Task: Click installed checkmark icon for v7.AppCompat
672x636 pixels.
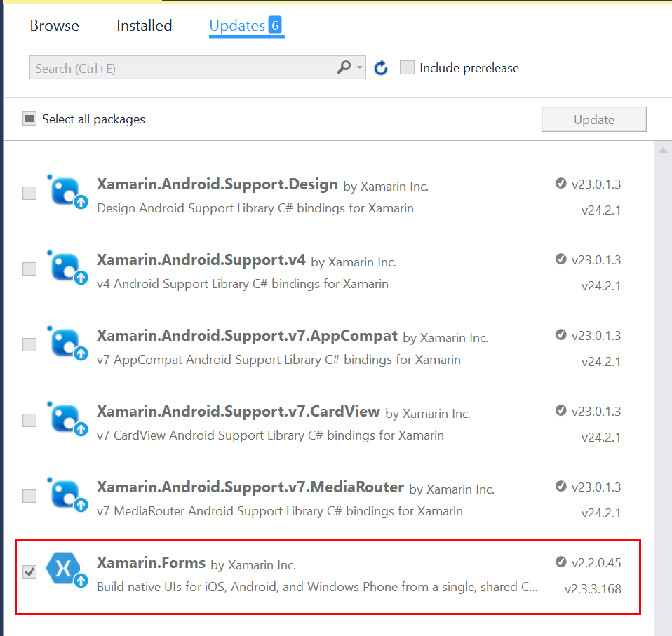Action: pyautogui.click(x=560, y=334)
